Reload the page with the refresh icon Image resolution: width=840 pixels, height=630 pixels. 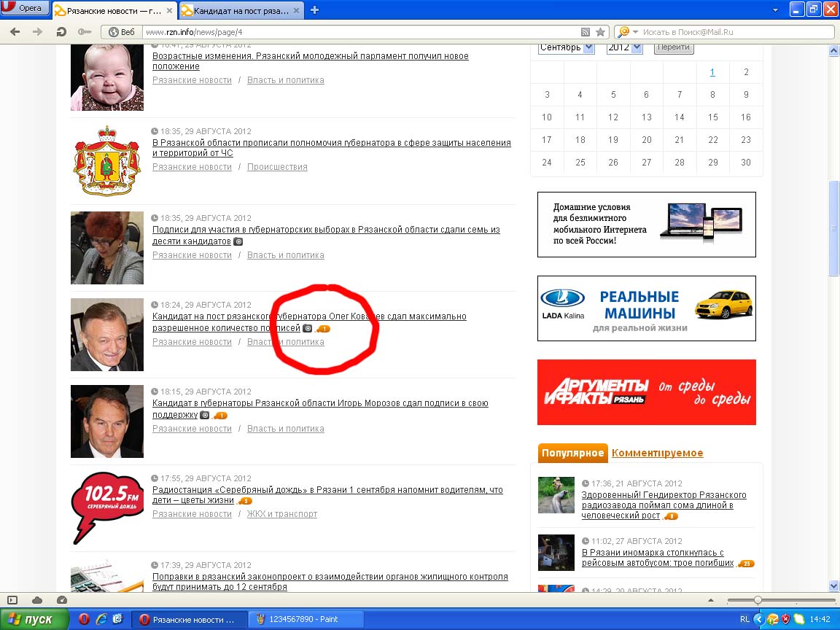point(61,32)
